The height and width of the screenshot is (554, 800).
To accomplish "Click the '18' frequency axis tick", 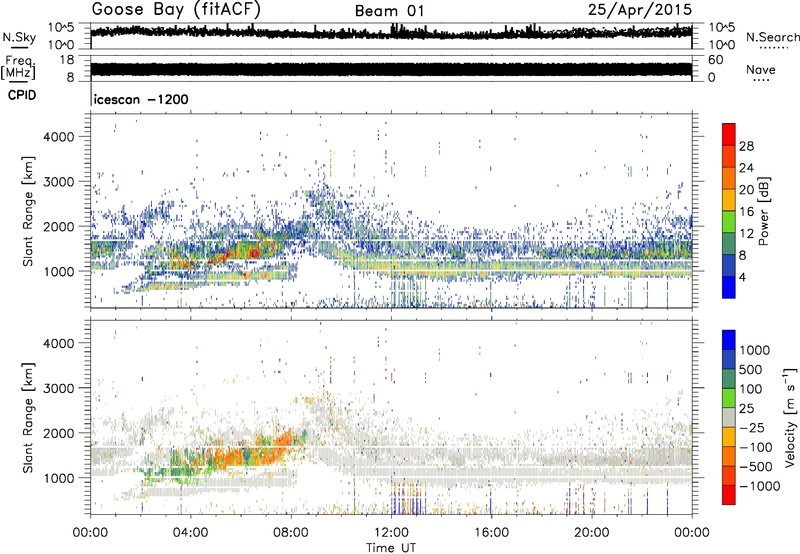I will [67, 60].
